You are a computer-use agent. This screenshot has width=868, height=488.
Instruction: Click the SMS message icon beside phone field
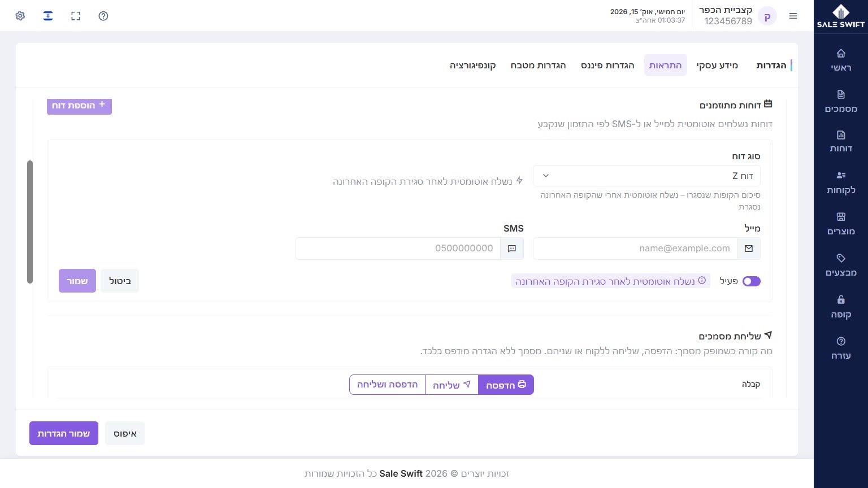click(x=512, y=249)
